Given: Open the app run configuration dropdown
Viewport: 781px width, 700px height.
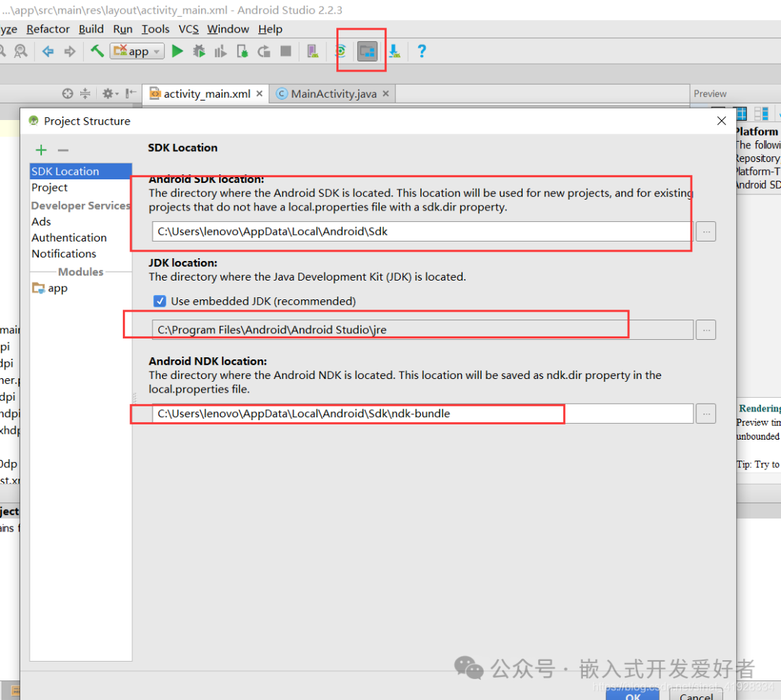Looking at the screenshot, I should (137, 51).
